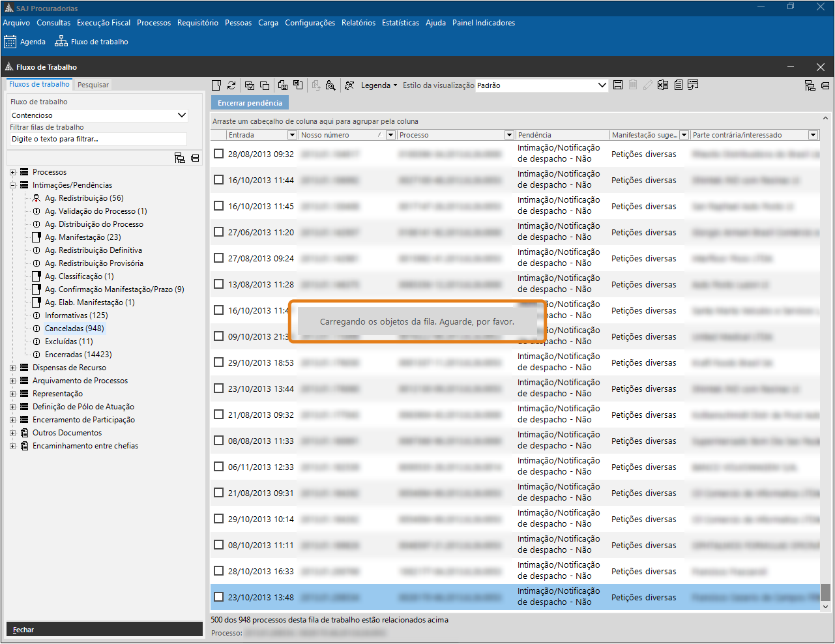The height and width of the screenshot is (644, 835).
Task: Click the filter queues text input field
Action: 98,139
